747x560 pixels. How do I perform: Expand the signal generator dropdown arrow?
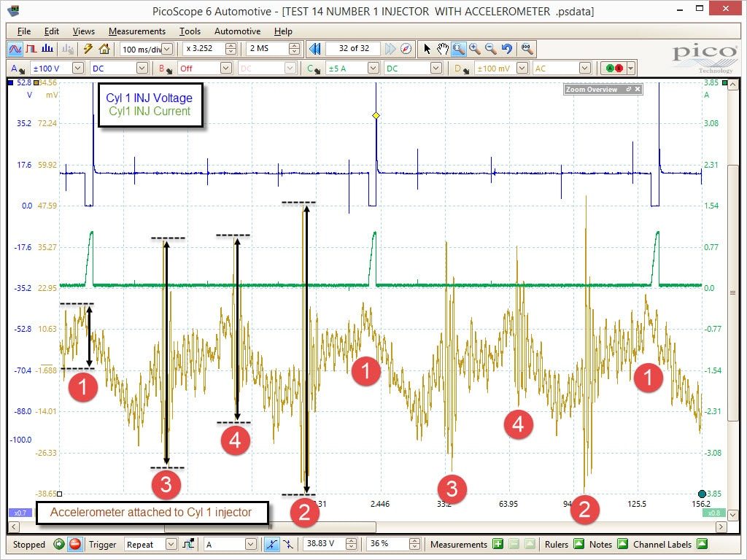pyautogui.click(x=631, y=69)
